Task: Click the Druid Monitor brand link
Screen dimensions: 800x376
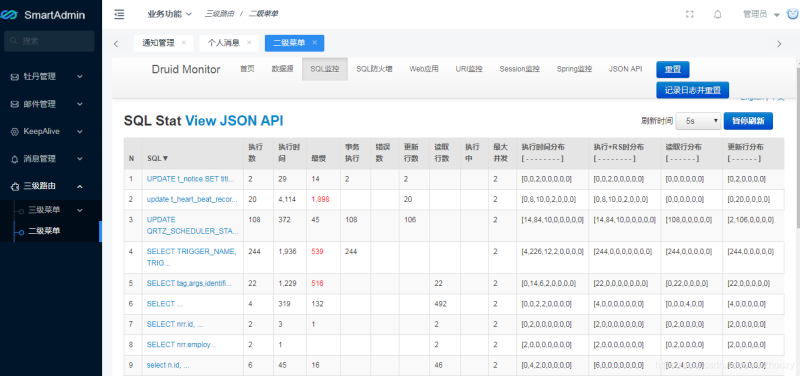Action: [186, 69]
